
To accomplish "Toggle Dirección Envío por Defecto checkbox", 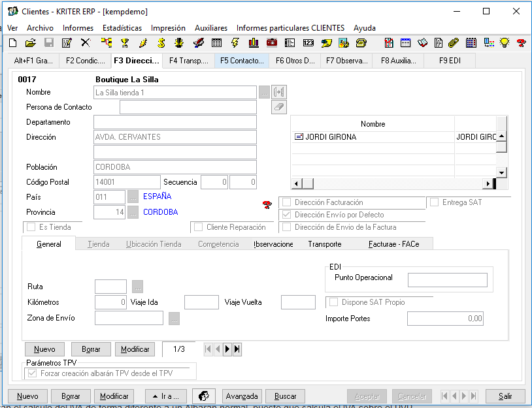I will 287,215.
